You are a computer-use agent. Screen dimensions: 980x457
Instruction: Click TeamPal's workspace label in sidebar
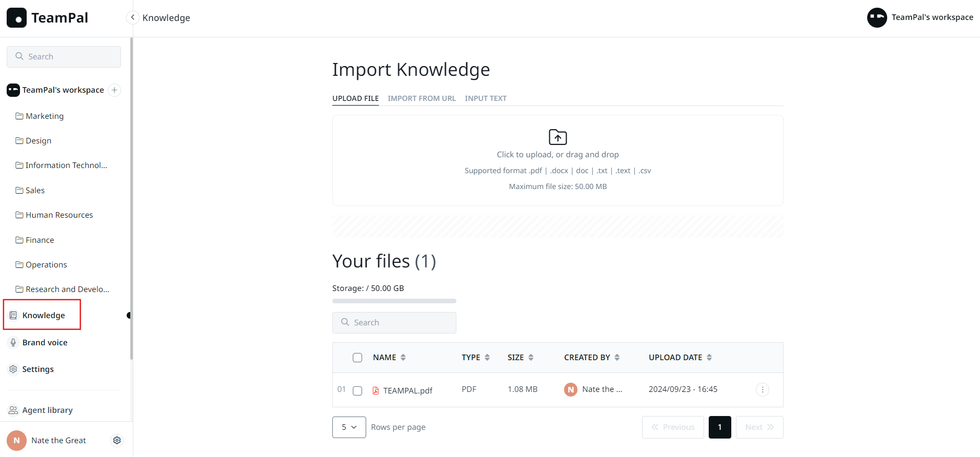[63, 90]
